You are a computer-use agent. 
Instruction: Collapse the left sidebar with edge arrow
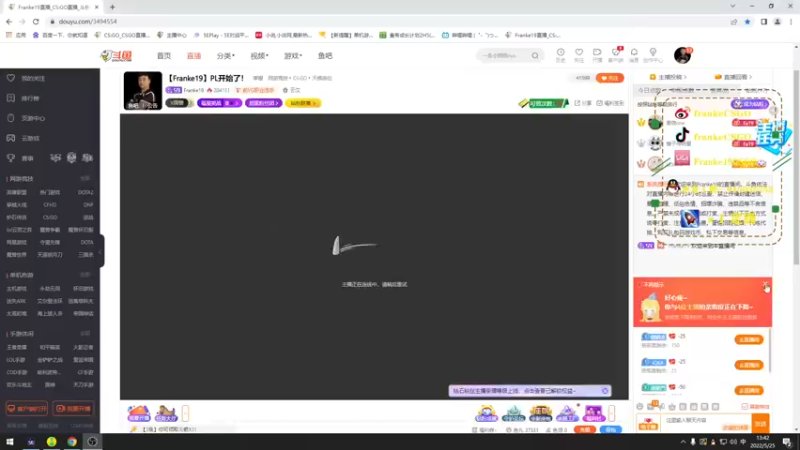pos(101,251)
